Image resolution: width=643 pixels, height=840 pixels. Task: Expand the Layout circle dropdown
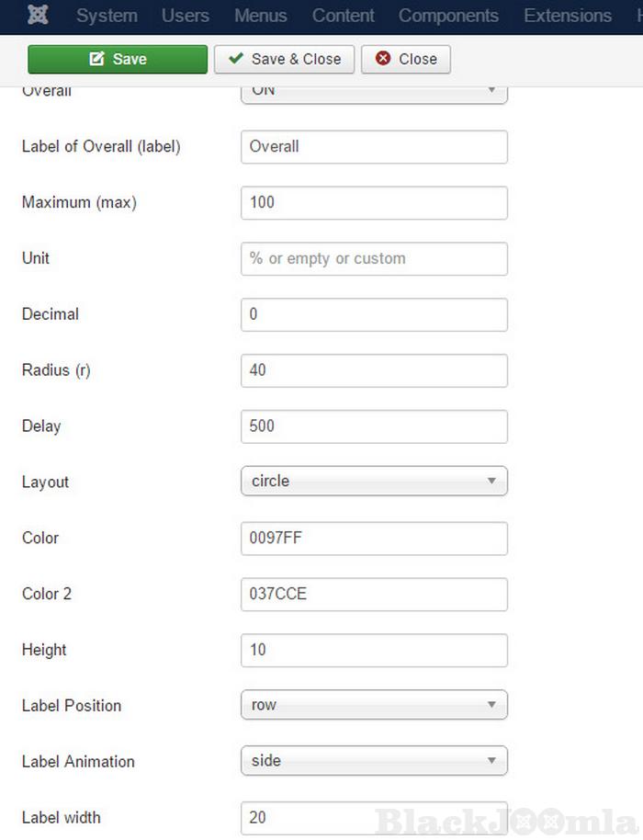click(374, 481)
